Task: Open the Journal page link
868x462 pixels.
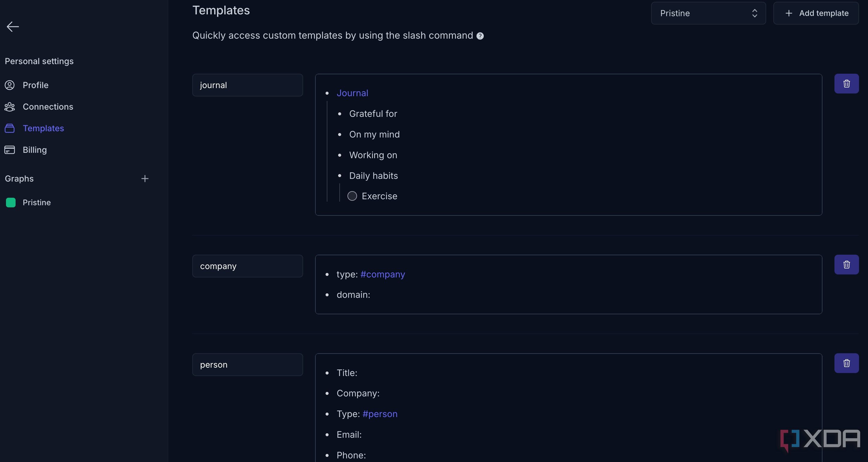Action: [x=352, y=93]
